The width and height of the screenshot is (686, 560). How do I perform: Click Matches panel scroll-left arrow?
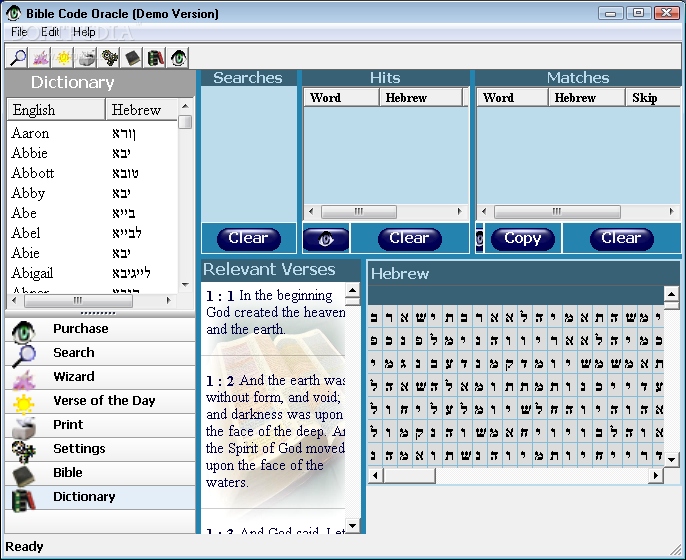[484, 212]
